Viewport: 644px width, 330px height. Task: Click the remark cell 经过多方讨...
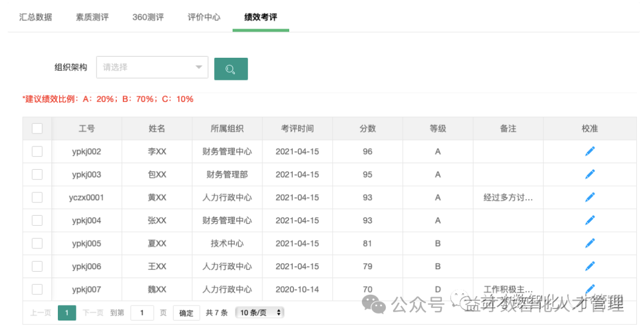508,197
